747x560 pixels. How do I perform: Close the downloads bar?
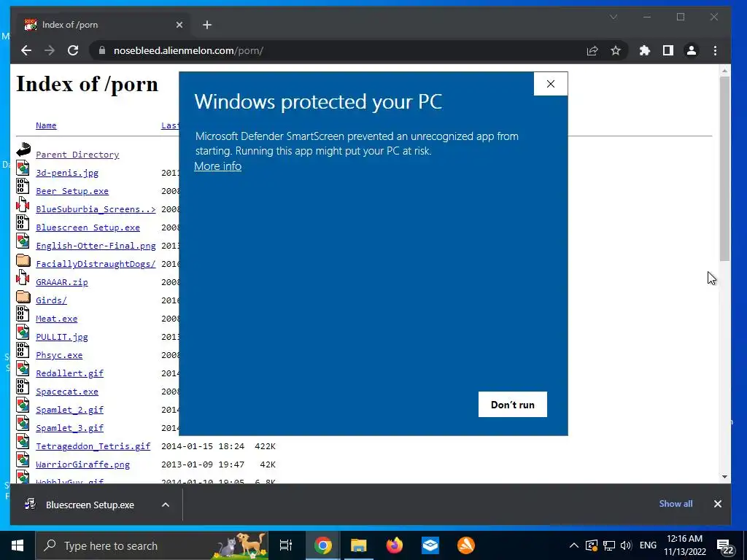718,504
